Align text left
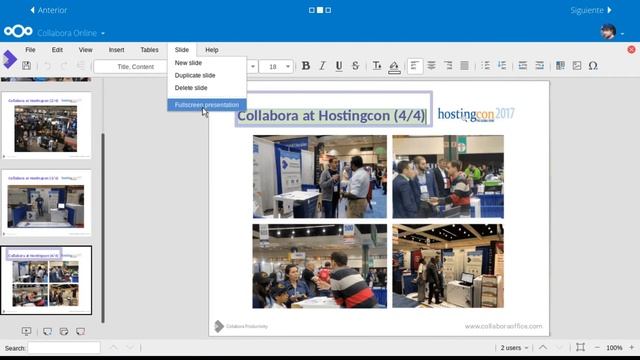The height and width of the screenshot is (360, 640). (415, 66)
